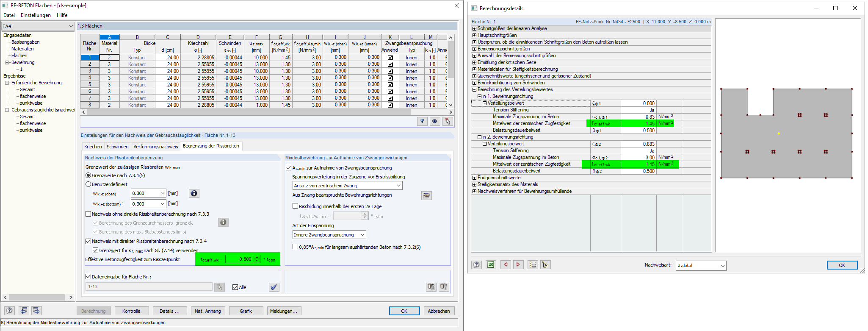Open the wk,+z (bottom) value dropdown
Image resolution: width=868 pixels, height=331 pixels.
(x=163, y=204)
